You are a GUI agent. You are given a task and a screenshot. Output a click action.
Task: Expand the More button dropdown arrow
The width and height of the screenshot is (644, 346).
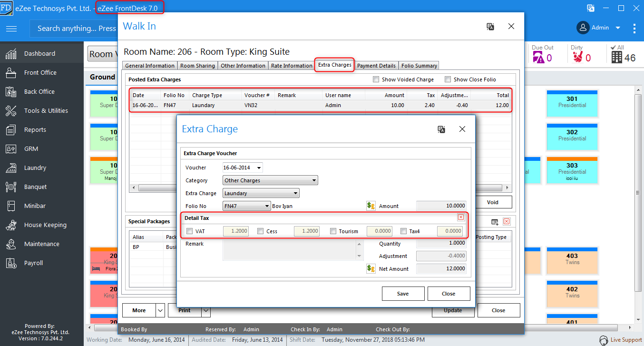click(x=160, y=310)
